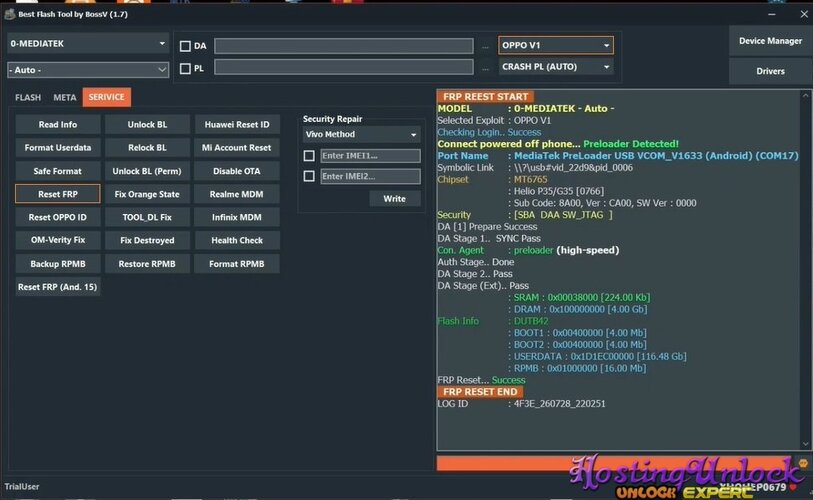
Task: Click the FRP RESET END log header
Action: click(x=480, y=392)
